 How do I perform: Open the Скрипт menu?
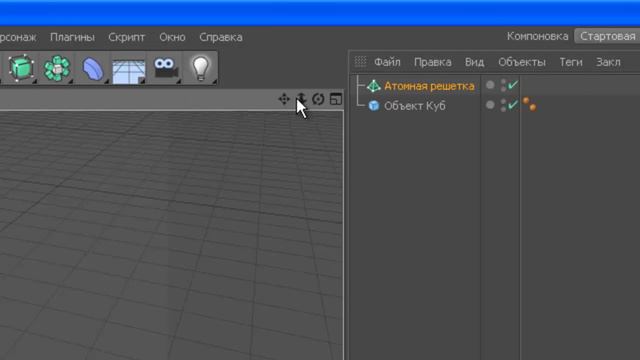[127, 37]
